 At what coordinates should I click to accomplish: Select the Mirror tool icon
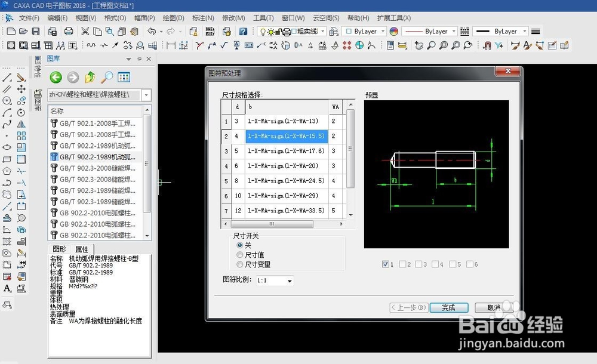tap(21, 124)
